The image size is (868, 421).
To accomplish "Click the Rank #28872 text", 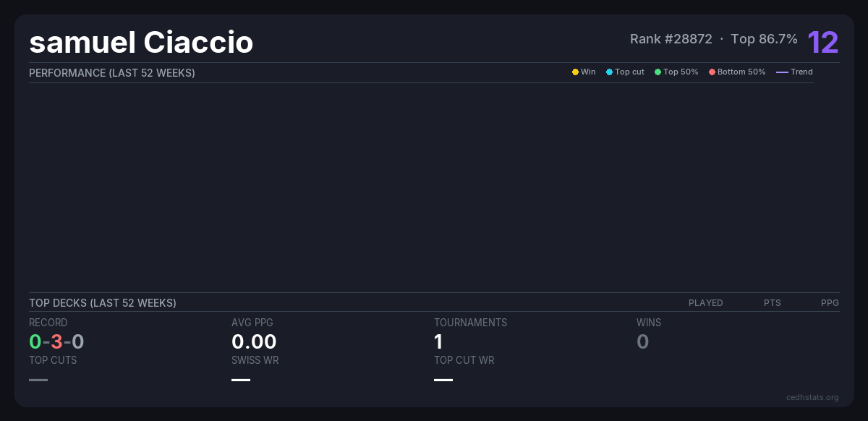I will pyautogui.click(x=671, y=39).
